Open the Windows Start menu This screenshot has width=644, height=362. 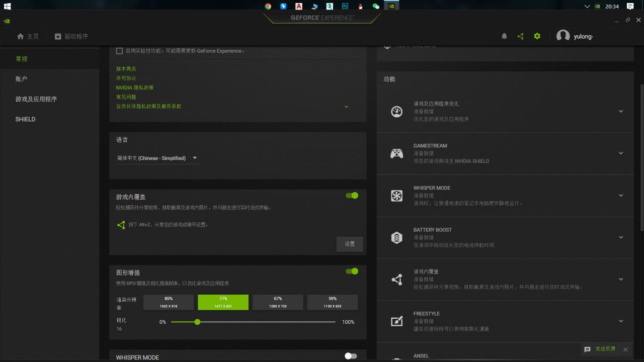[8, 6]
